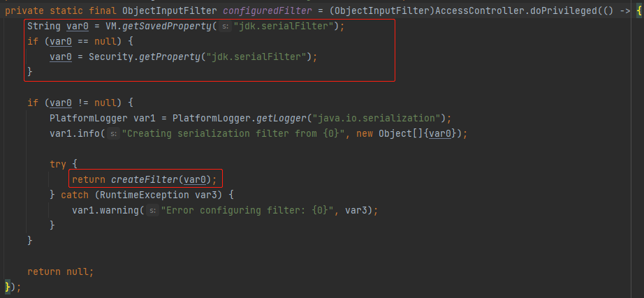Click the s: parameter hint in var1.info call
This screenshot has width=644, height=298.
pos(113,134)
